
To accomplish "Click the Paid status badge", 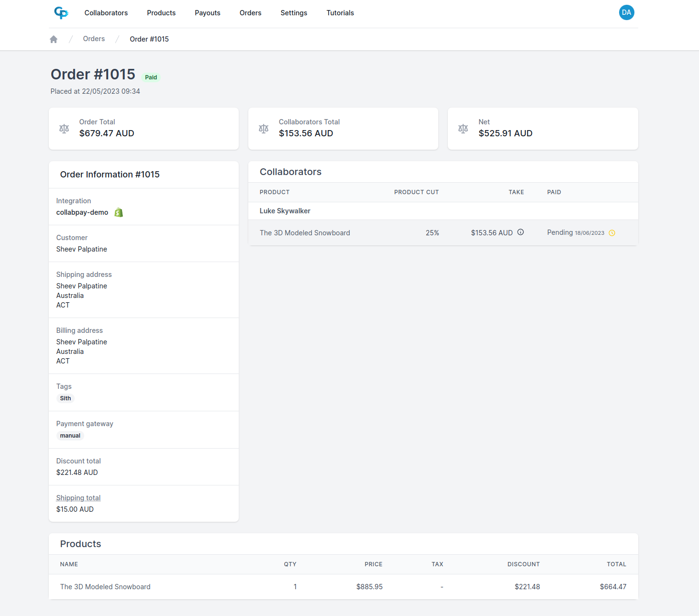I will [151, 77].
